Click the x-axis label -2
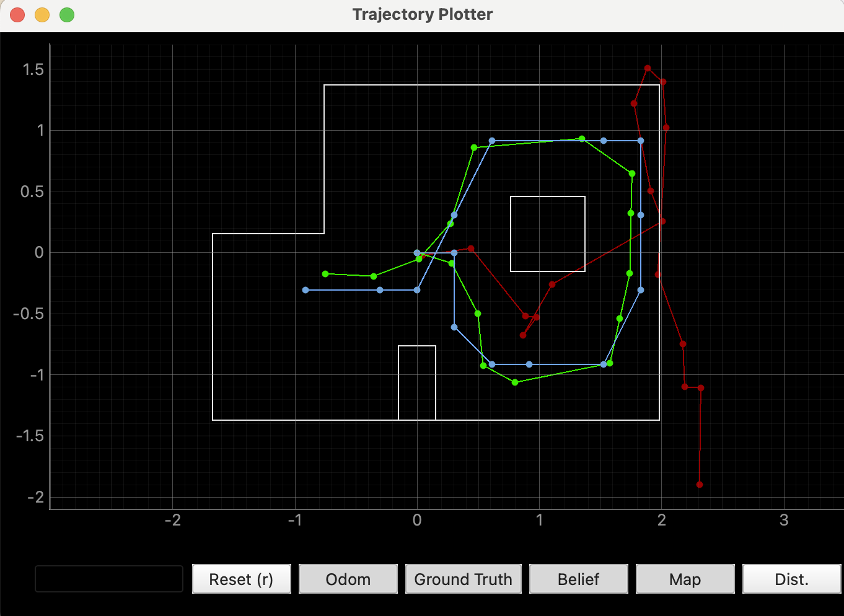The height and width of the screenshot is (616, 844). pos(173,520)
